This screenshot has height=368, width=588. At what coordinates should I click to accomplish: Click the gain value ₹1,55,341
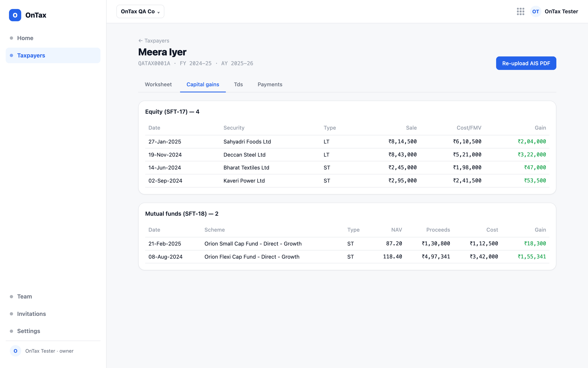532,257
